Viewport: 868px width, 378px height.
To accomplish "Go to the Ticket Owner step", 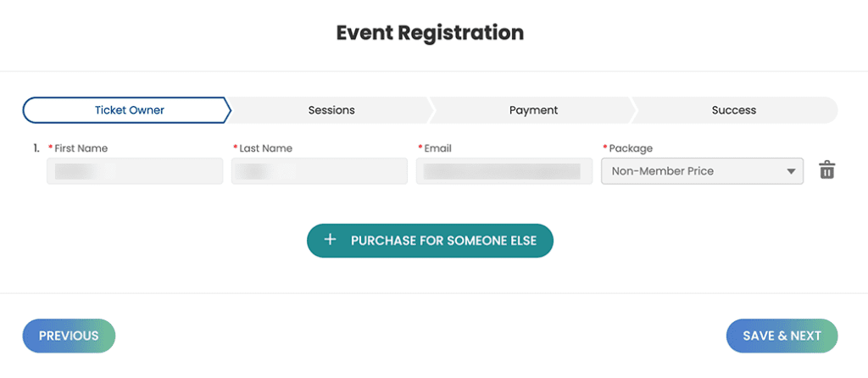I will point(126,110).
